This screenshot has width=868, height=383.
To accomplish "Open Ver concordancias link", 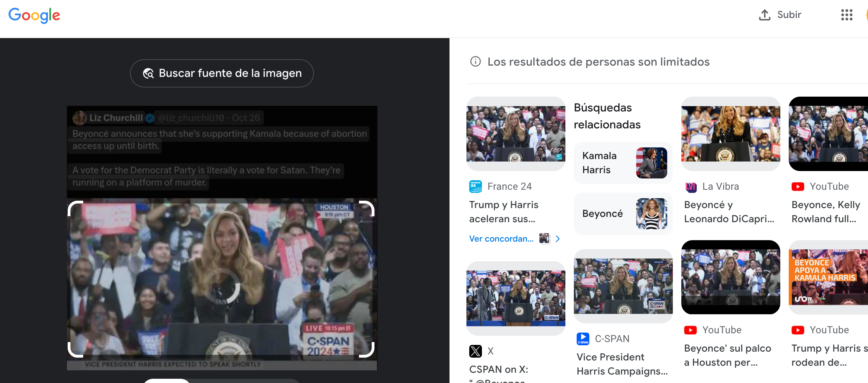I will point(501,239).
